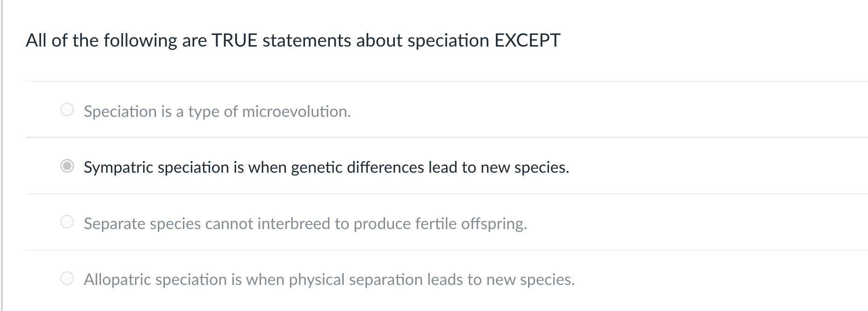
Task: Click 'new species' in the Allopatric option
Action: [x=529, y=280]
